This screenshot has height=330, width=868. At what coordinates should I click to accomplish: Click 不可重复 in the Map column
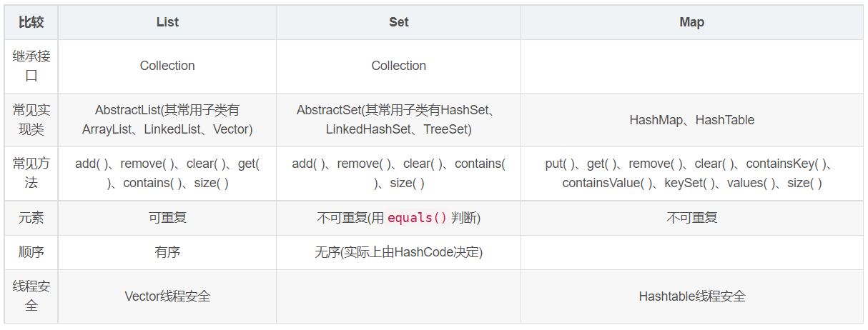(x=691, y=218)
